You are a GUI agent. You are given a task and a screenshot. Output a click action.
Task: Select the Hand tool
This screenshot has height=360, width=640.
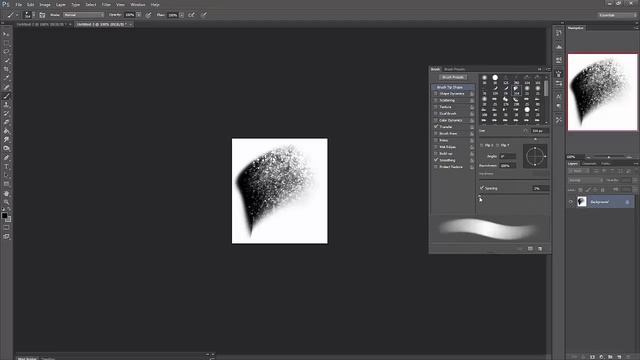tap(6, 193)
